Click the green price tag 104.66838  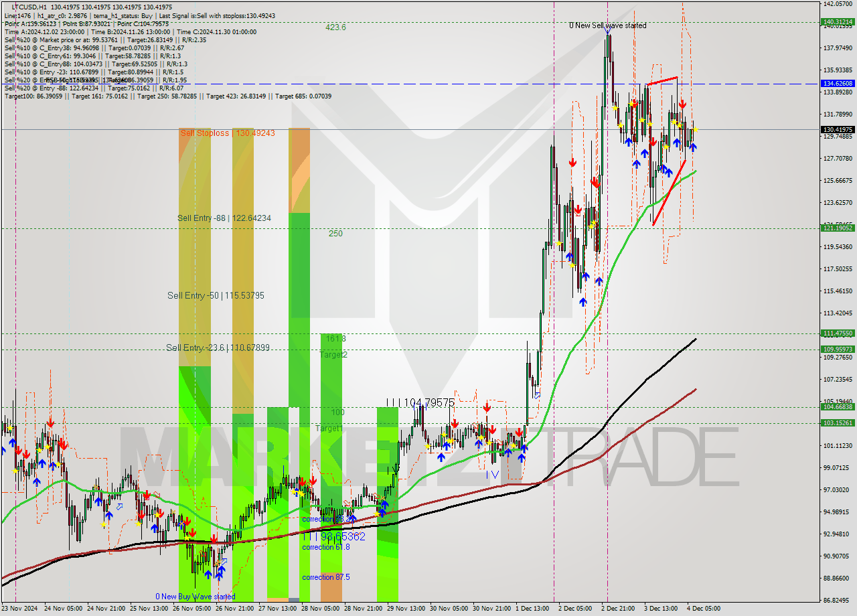(x=838, y=407)
